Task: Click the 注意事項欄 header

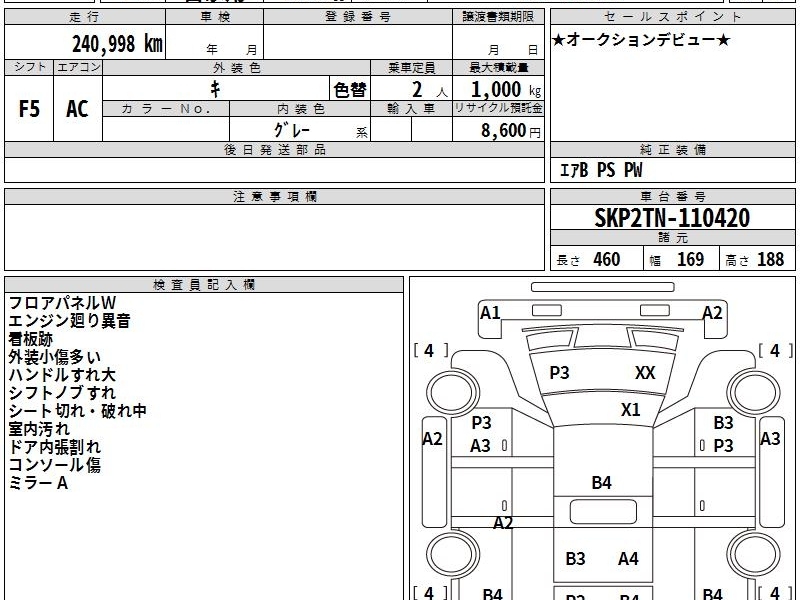Action: coord(275,196)
